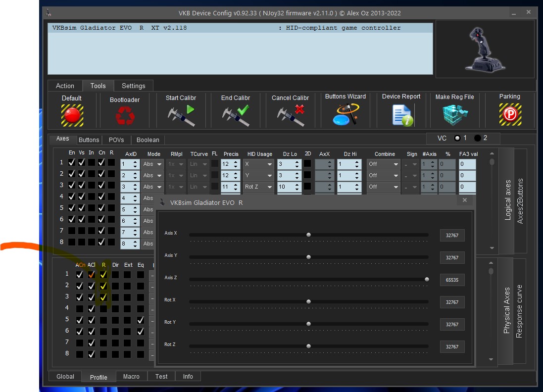Open the HID Usage dropdown showing Y
The height and width of the screenshot is (392, 543).
click(x=258, y=176)
